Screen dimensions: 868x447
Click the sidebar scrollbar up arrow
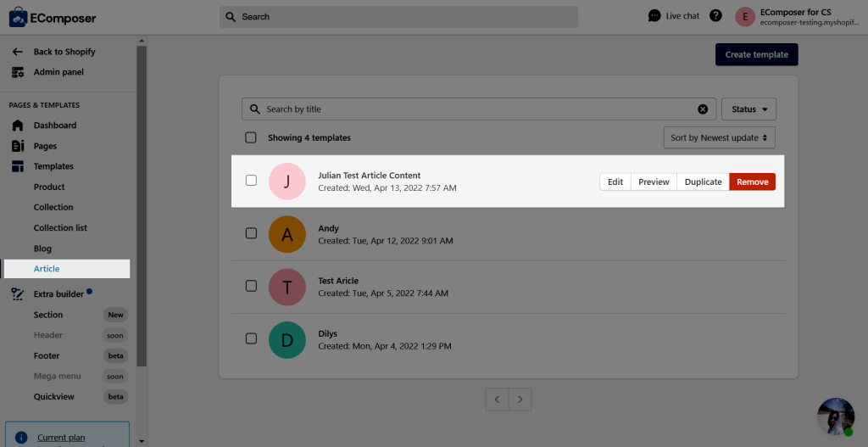click(142, 41)
